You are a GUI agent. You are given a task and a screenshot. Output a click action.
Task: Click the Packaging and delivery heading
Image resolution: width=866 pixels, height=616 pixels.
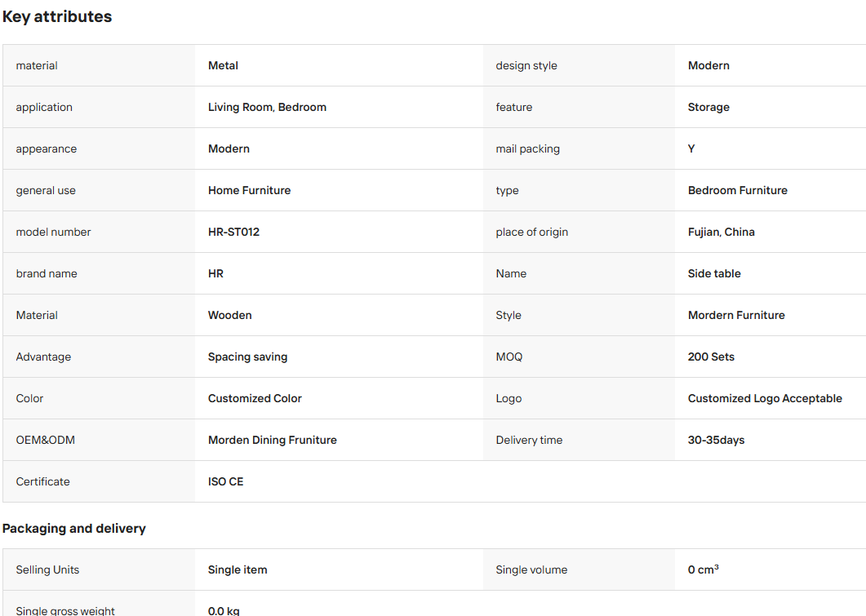coord(74,528)
